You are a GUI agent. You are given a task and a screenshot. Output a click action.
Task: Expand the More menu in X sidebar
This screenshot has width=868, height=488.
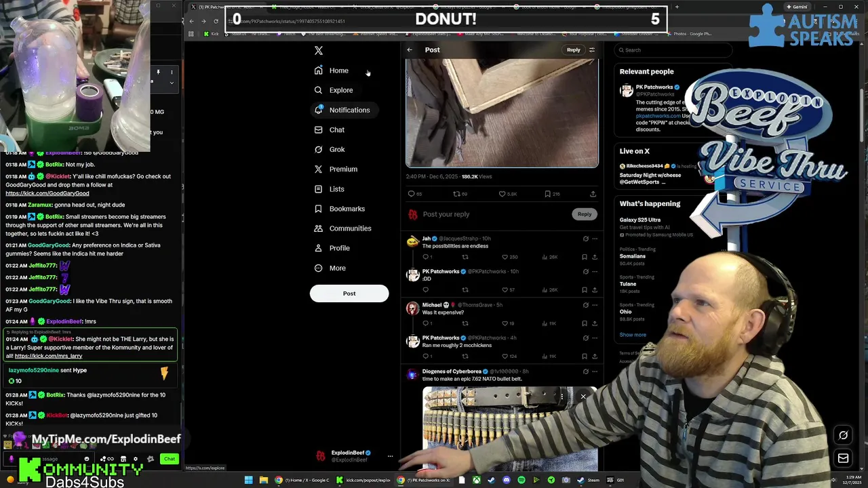(330, 268)
